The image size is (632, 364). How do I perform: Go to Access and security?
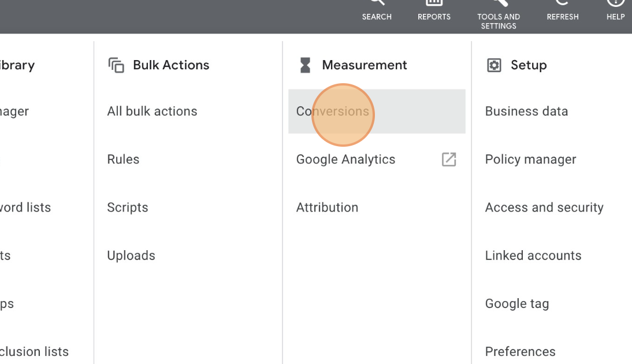(544, 207)
